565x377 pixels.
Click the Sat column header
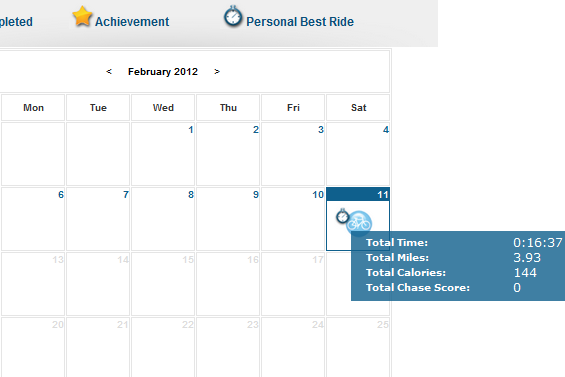359,107
